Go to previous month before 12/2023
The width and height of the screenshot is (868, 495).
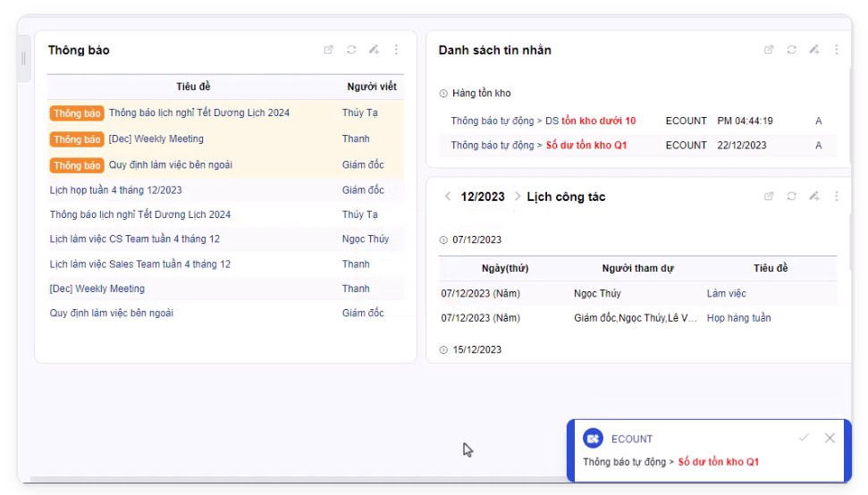point(448,197)
